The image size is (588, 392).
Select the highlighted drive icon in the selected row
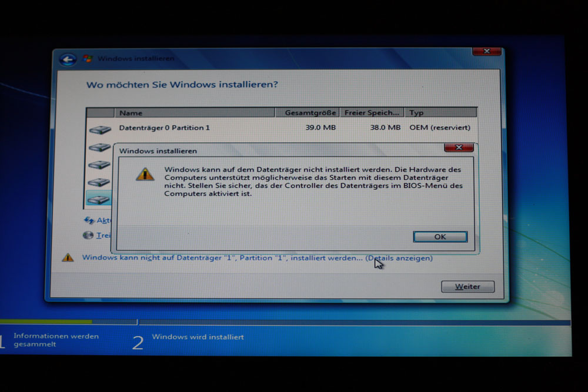[x=99, y=200]
